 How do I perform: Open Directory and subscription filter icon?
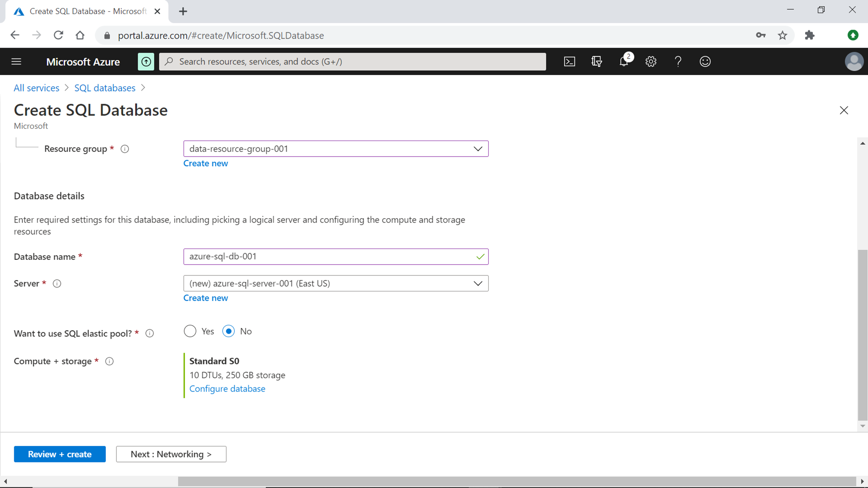click(597, 62)
